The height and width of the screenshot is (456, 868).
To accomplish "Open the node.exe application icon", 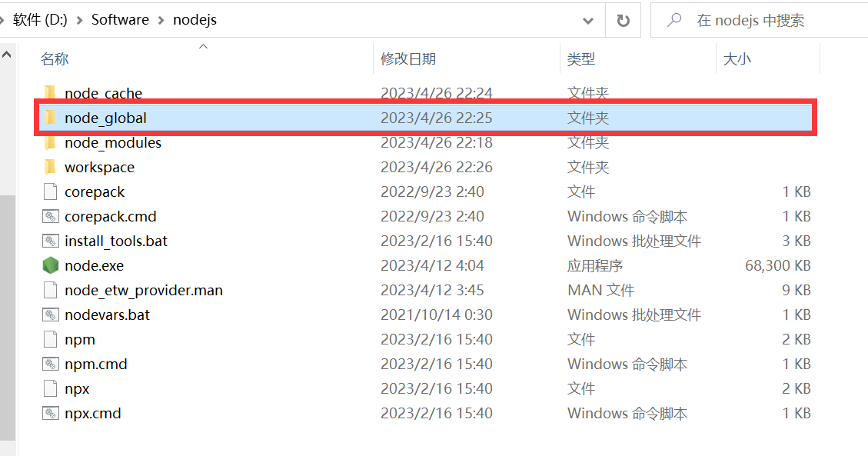I will pos(51,265).
